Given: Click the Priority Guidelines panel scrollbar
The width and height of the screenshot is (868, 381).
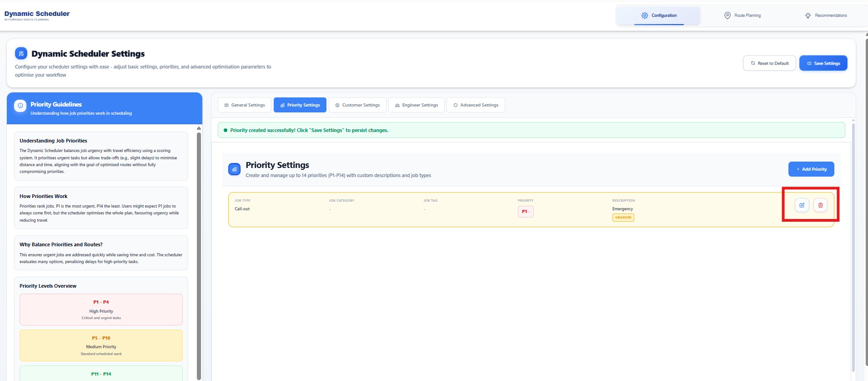Looking at the screenshot, I should [199, 255].
